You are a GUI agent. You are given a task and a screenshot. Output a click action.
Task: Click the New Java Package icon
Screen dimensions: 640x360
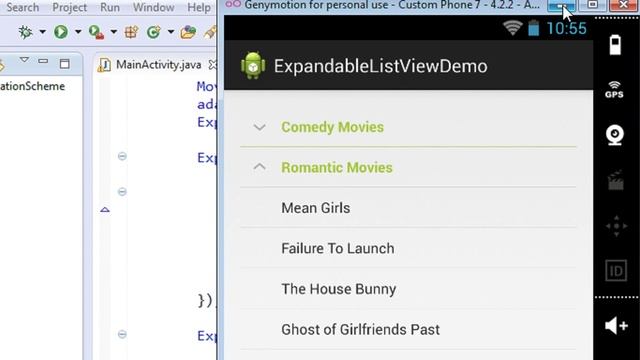tap(131, 32)
